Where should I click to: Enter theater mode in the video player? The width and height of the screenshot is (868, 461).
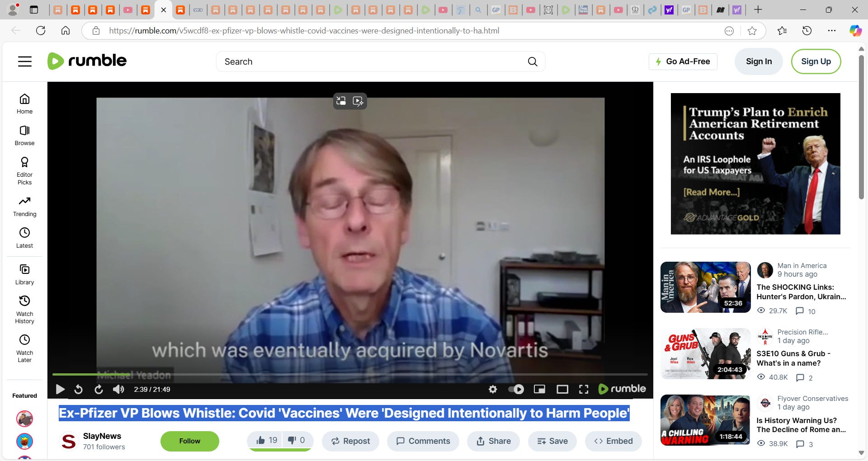tap(562, 389)
